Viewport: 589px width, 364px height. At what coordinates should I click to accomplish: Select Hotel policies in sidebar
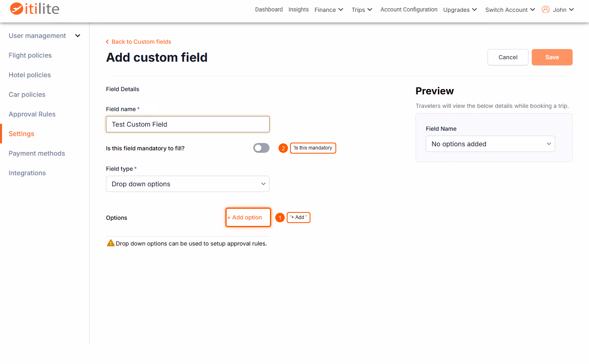[x=30, y=75]
